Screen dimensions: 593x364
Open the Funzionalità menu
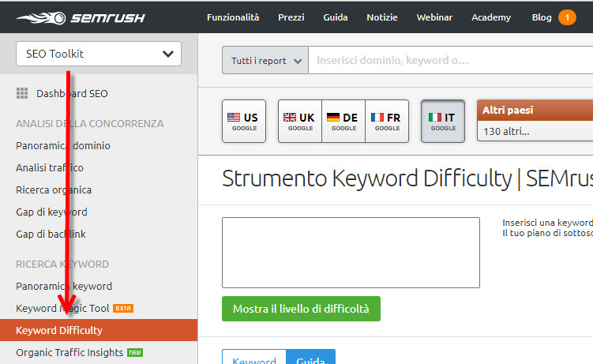[233, 17]
